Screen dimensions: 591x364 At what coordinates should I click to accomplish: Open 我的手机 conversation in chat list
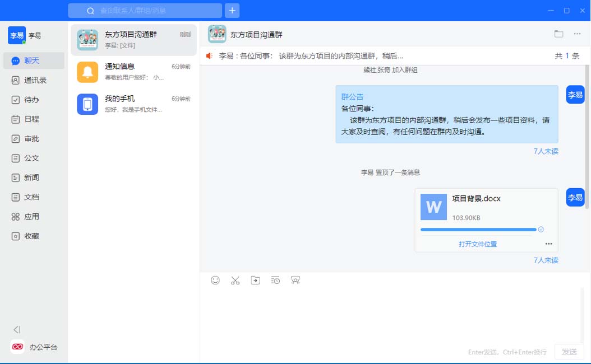pyautogui.click(x=133, y=104)
